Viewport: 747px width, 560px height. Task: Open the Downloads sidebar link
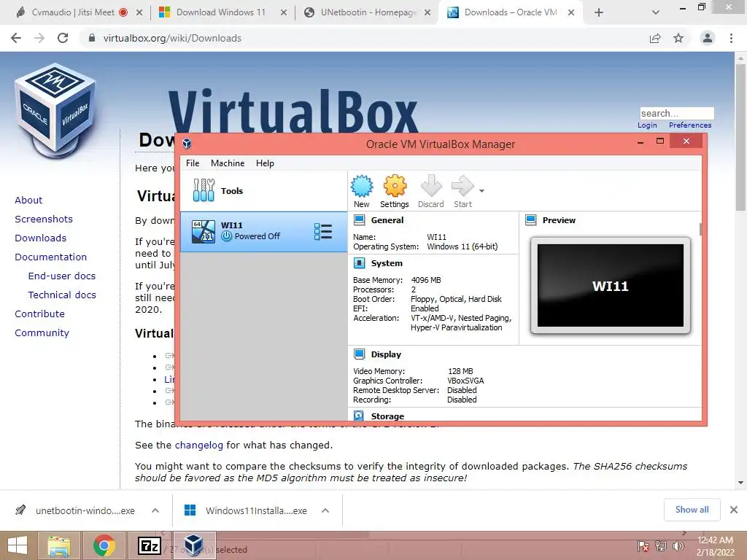(41, 238)
